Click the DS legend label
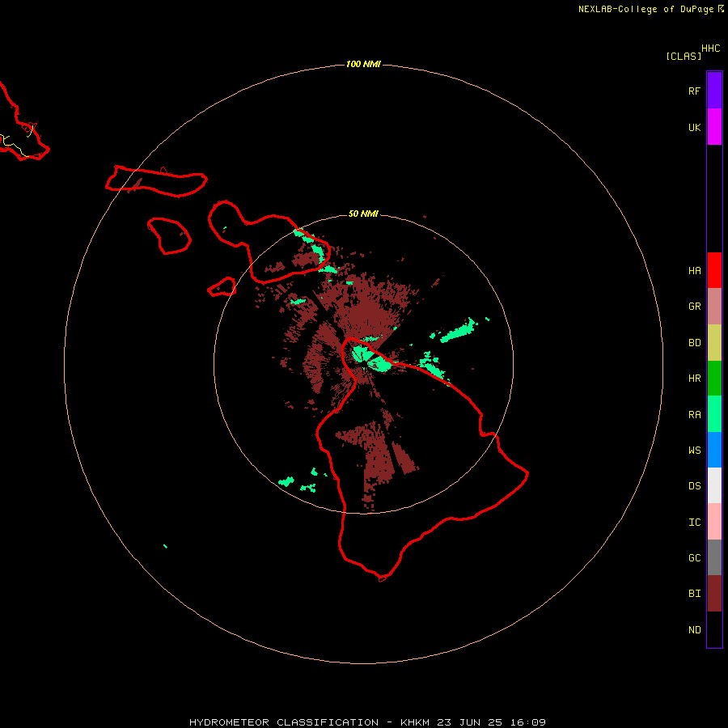The width and height of the screenshot is (728, 728). [x=694, y=486]
